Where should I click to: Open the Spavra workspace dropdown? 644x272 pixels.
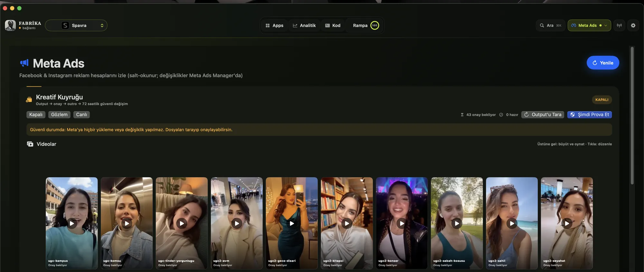76,25
